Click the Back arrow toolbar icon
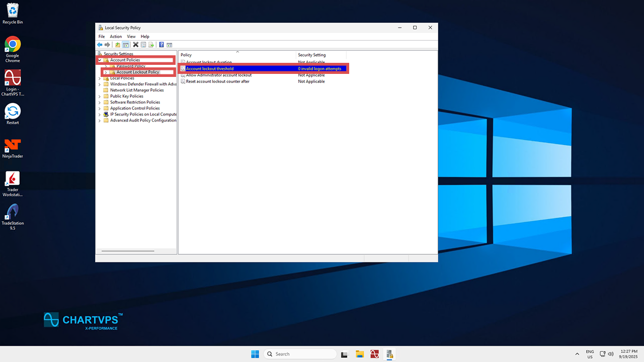 click(100, 45)
